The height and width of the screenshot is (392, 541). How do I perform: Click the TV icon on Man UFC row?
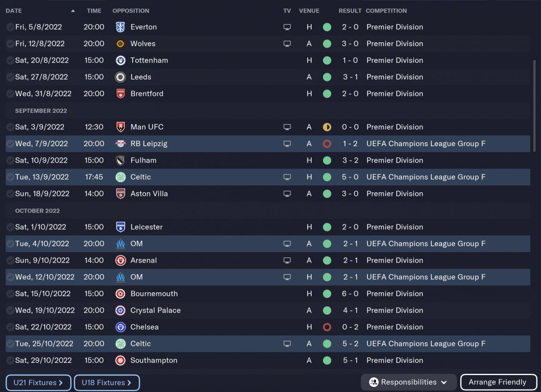pyautogui.click(x=287, y=127)
